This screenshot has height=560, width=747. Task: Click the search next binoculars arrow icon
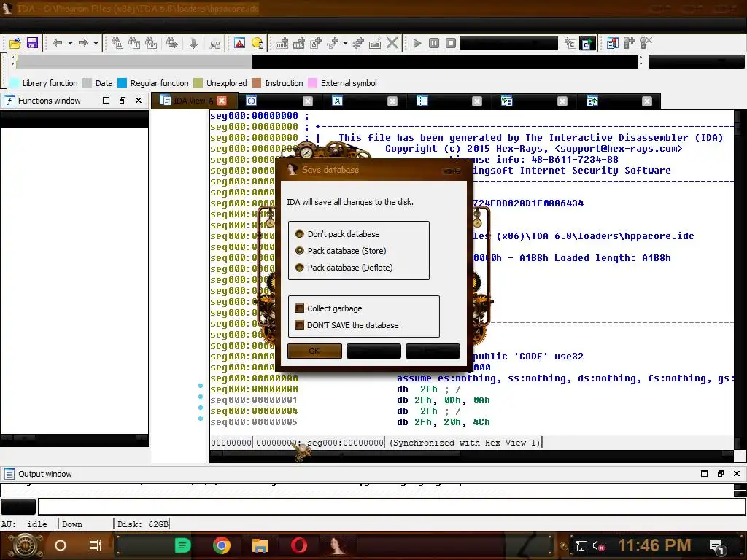pyautogui.click(x=171, y=43)
